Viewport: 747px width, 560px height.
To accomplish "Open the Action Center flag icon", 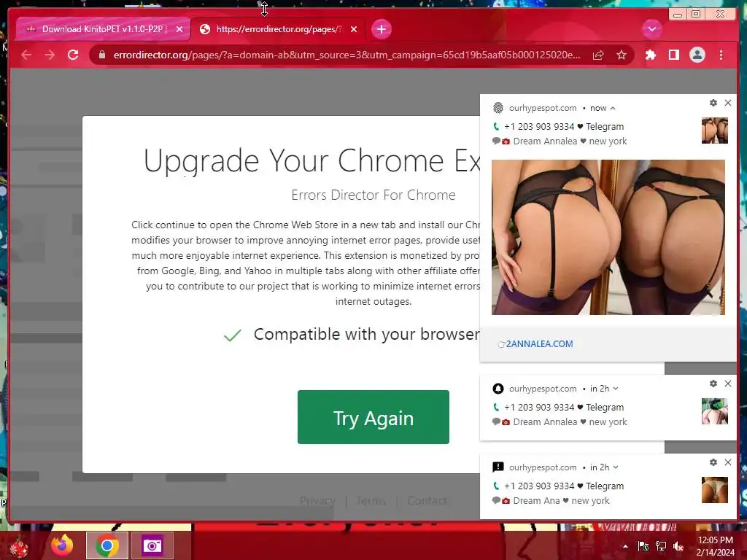I will tap(643, 546).
